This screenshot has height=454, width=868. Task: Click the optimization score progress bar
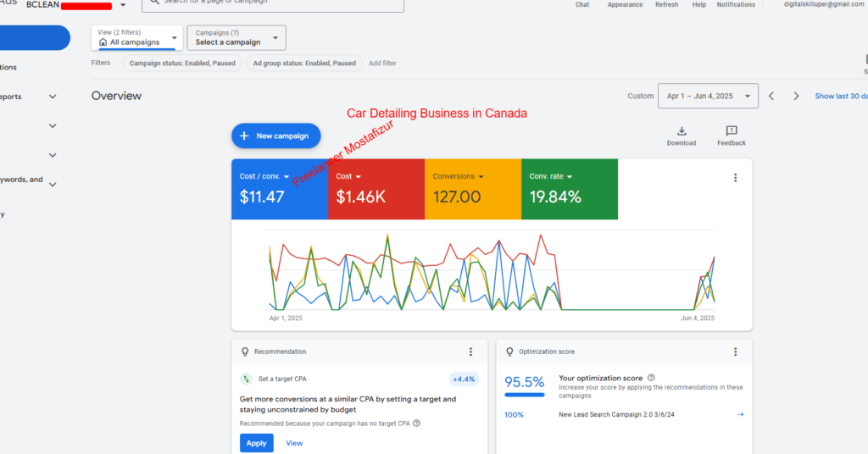525,395
